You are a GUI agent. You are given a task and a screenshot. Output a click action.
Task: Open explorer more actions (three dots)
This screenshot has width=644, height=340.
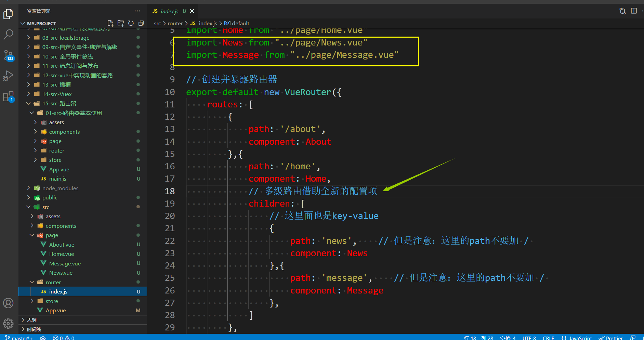tap(137, 11)
